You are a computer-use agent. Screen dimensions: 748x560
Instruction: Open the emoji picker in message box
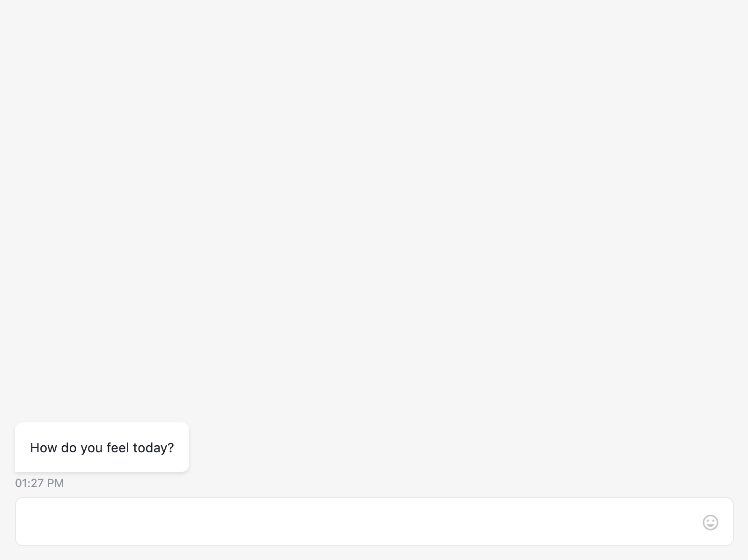tap(710, 522)
